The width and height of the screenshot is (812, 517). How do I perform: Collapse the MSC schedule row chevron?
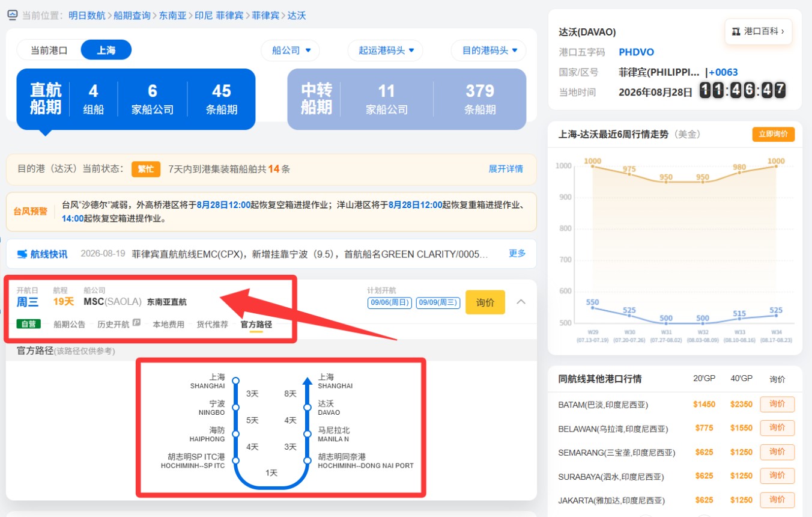(x=521, y=302)
